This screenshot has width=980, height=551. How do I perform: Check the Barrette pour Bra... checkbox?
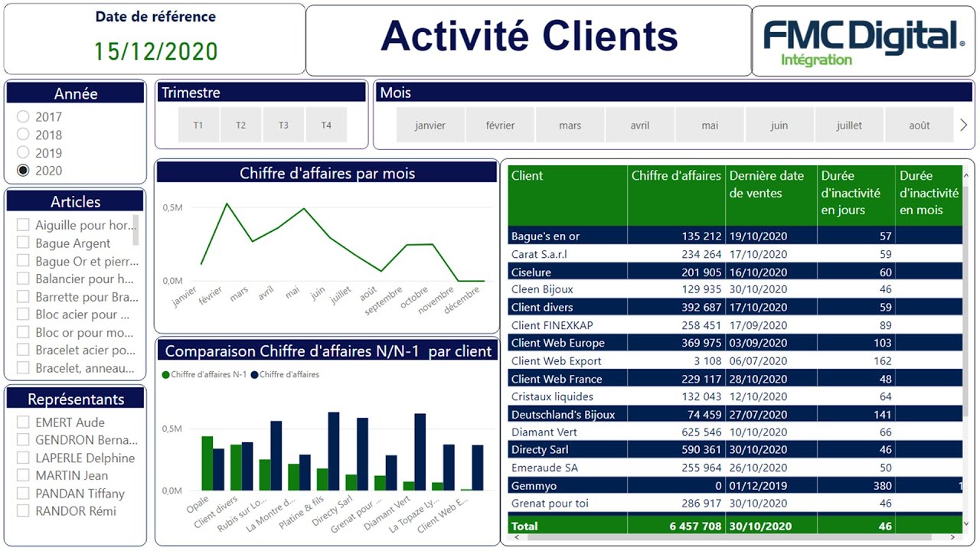click(x=23, y=297)
